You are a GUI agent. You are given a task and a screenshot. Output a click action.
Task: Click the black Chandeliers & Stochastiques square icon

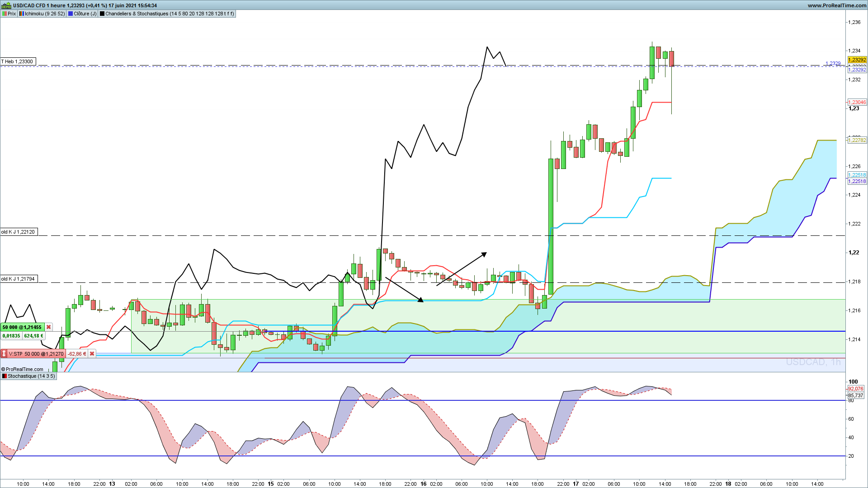point(102,14)
